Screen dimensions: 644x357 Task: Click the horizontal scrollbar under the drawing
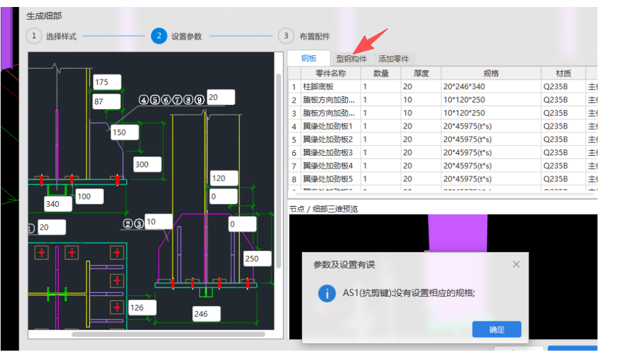168,334
